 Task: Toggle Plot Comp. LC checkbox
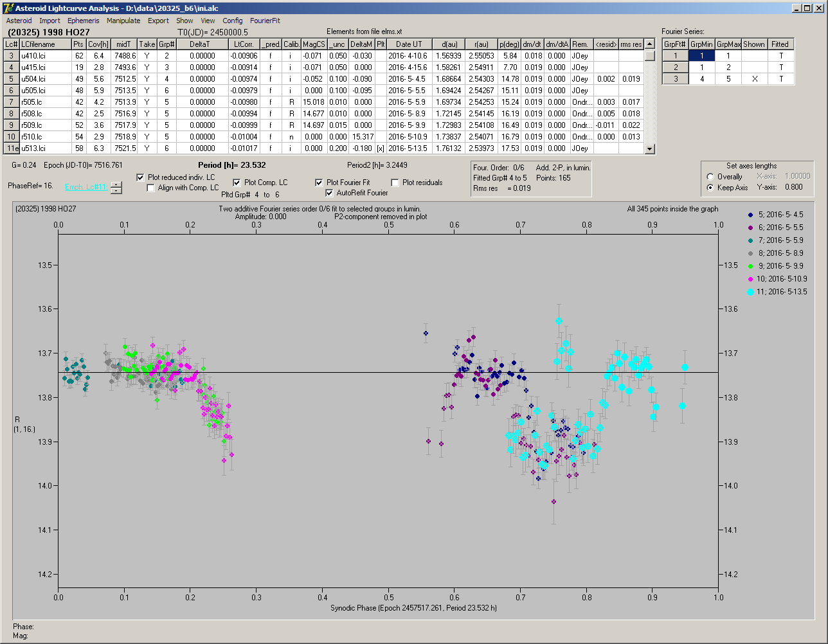pos(237,183)
